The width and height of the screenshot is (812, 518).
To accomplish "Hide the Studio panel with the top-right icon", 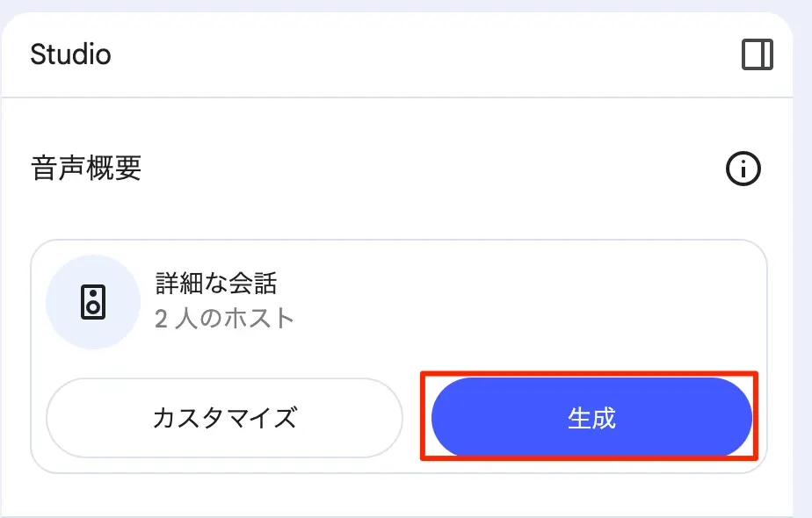I will tap(758, 54).
